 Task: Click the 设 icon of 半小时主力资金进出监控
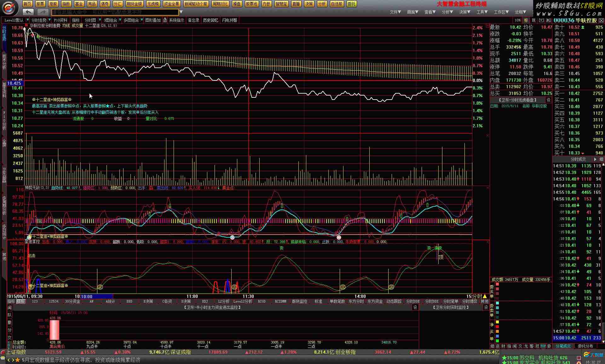[x=415, y=307]
